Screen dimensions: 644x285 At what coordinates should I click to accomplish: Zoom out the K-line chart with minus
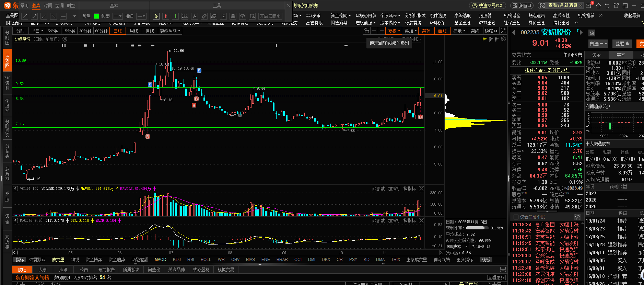pos(382,31)
